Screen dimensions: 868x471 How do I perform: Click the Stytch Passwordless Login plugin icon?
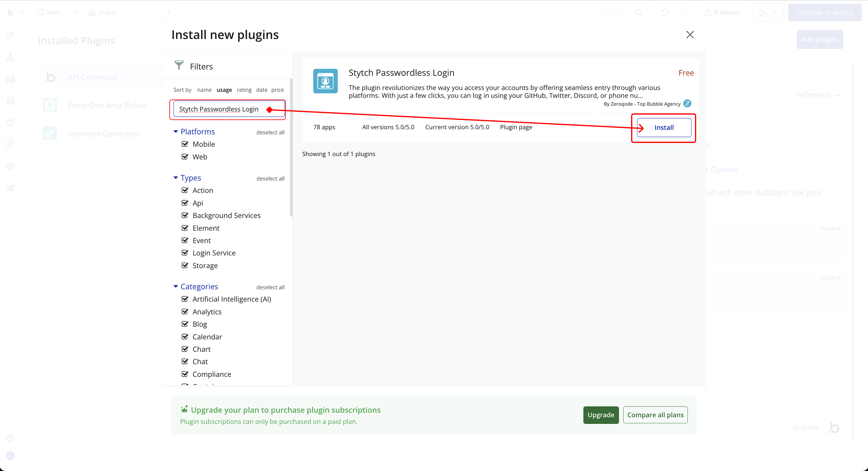pos(325,81)
